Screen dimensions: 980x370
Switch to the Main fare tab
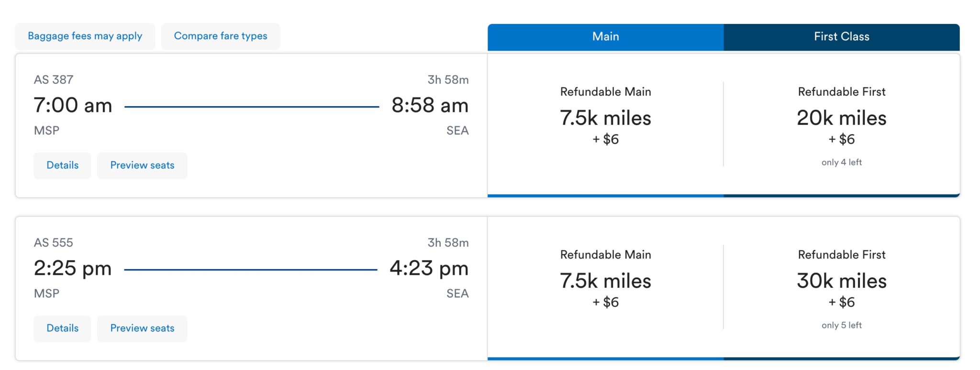605,36
